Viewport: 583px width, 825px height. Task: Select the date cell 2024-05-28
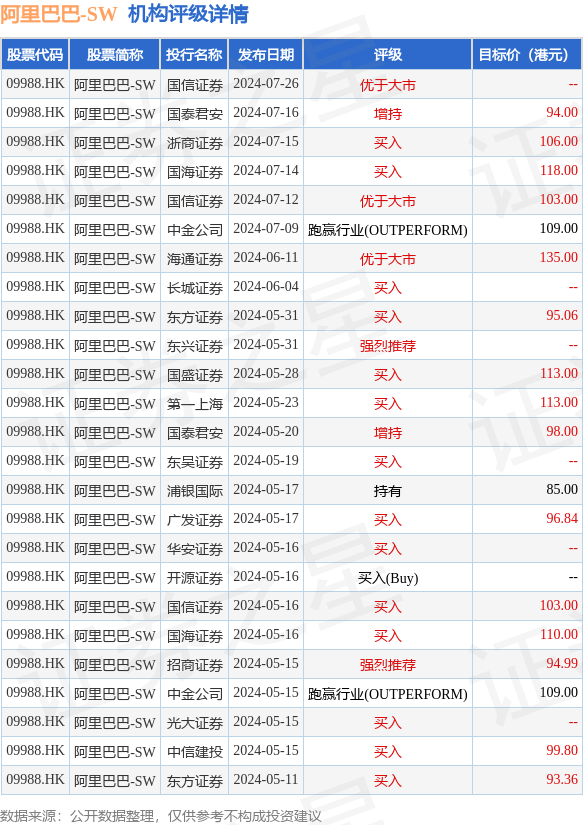(x=266, y=374)
